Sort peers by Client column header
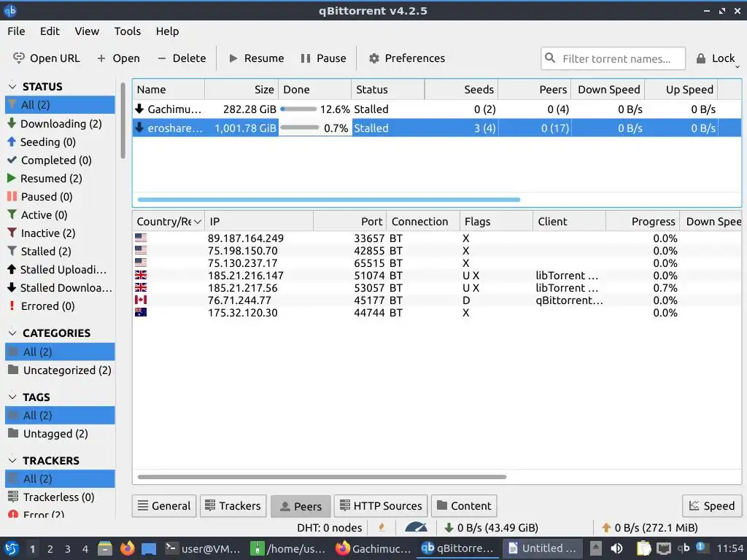Screen dimensions: 747x560 569,222
